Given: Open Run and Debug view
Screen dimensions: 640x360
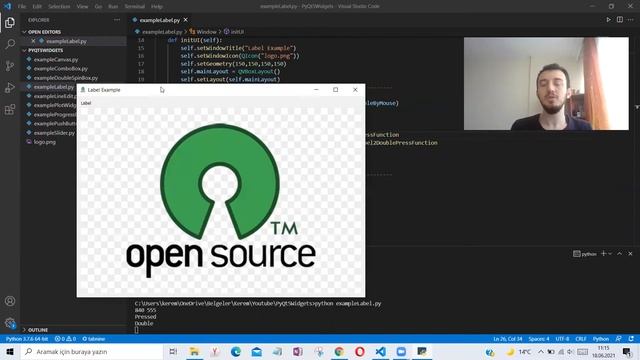Looking at the screenshot, I should click(10, 87).
